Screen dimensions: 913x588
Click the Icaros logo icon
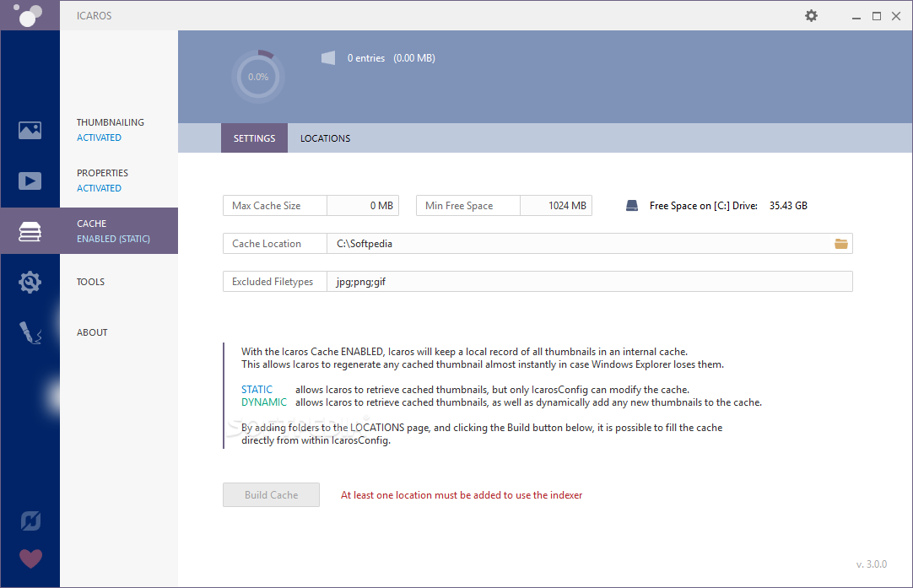coord(28,15)
